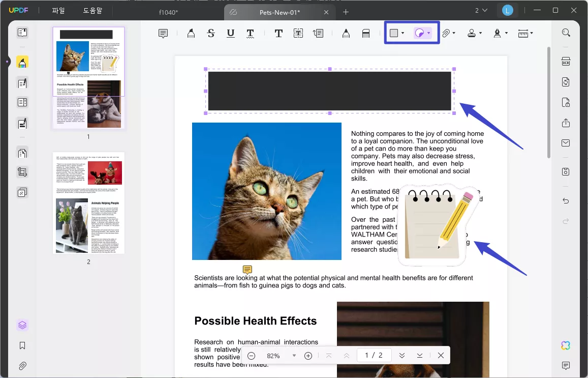The image size is (588, 378).
Task: Close the floating page navigation bar
Action: (441, 356)
